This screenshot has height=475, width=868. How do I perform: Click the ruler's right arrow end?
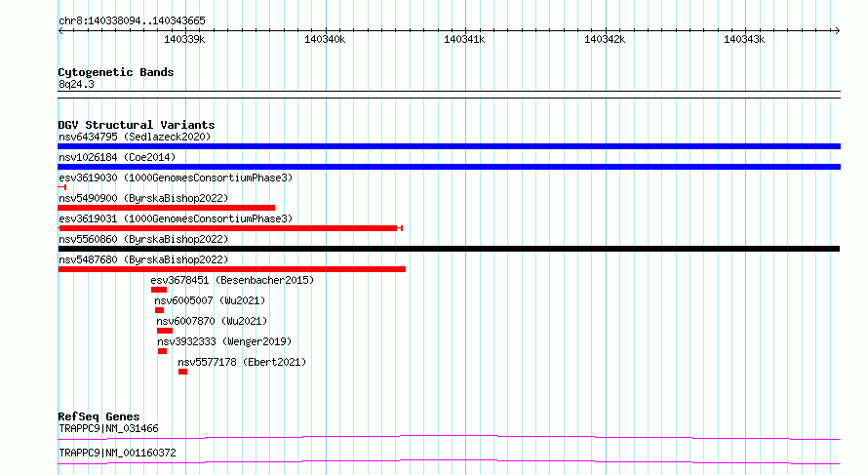point(838,31)
